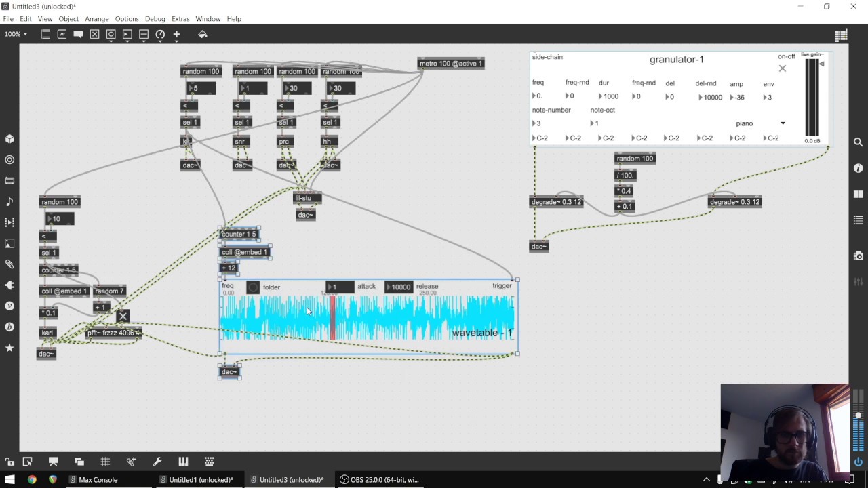The height and width of the screenshot is (488, 868).
Task: Open Audio files note icon in sidebar
Action: pos(9,202)
